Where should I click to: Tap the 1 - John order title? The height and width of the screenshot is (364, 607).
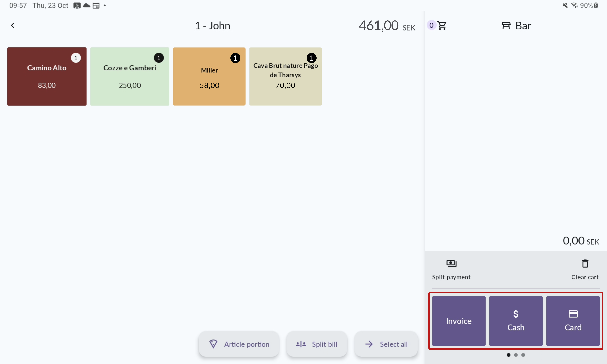(213, 26)
